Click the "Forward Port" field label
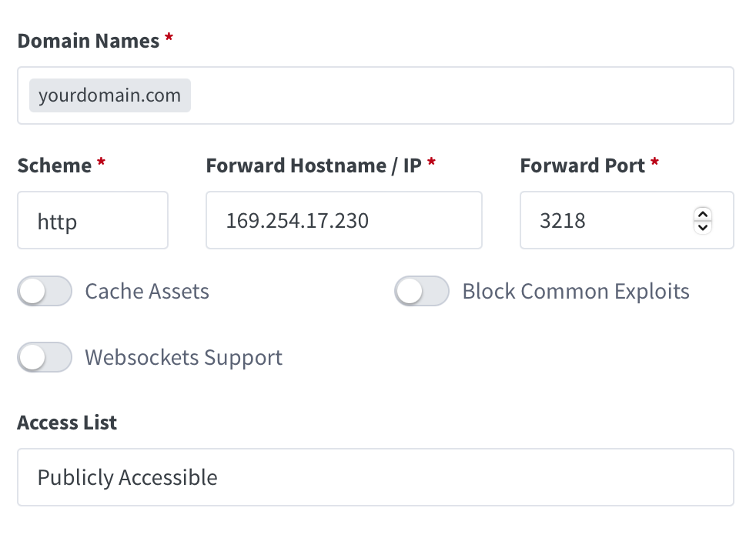The image size is (756, 548). pyautogui.click(x=582, y=165)
